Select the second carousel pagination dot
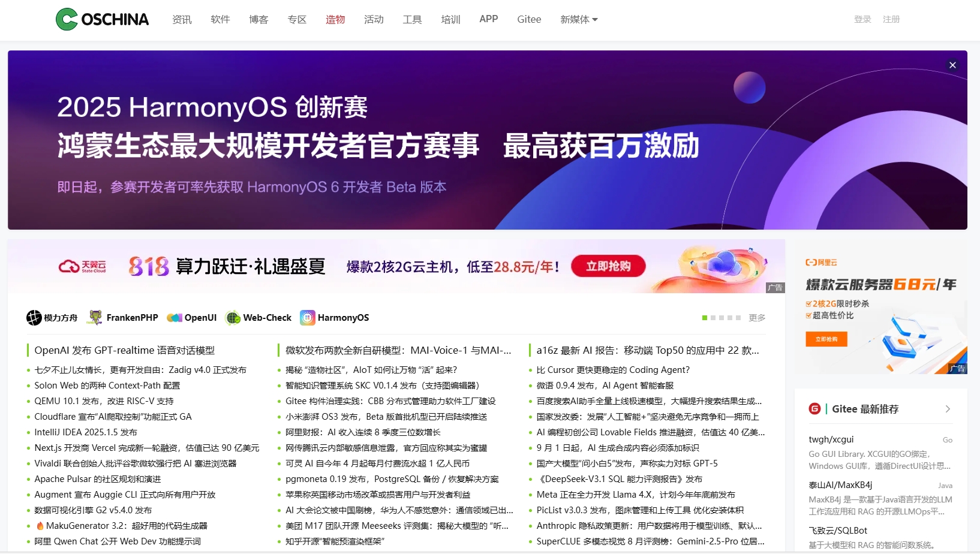980x554 pixels. (713, 318)
